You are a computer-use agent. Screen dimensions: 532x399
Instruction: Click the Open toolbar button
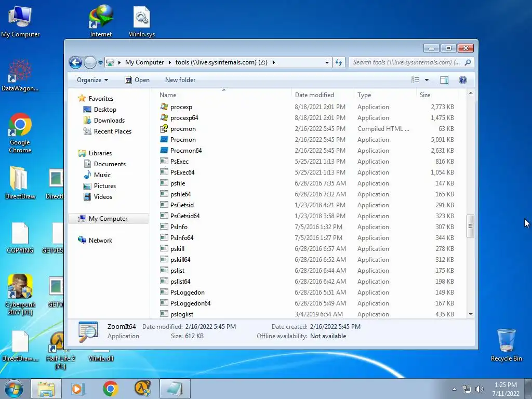(x=137, y=80)
